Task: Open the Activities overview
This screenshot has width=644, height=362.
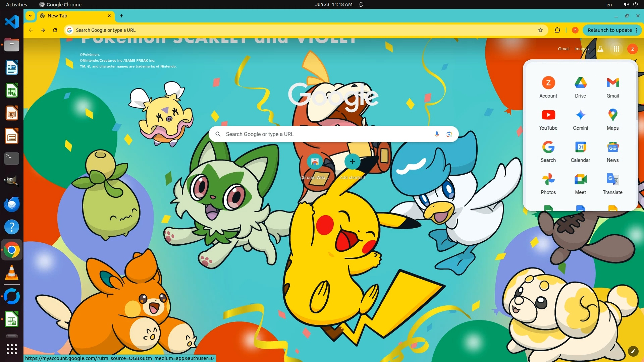Action: click(x=16, y=4)
